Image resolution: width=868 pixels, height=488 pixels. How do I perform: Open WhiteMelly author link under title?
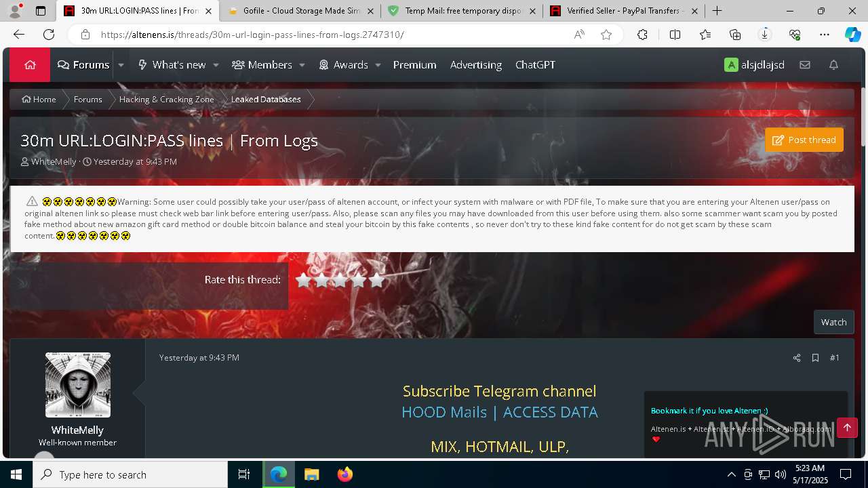pos(54,162)
